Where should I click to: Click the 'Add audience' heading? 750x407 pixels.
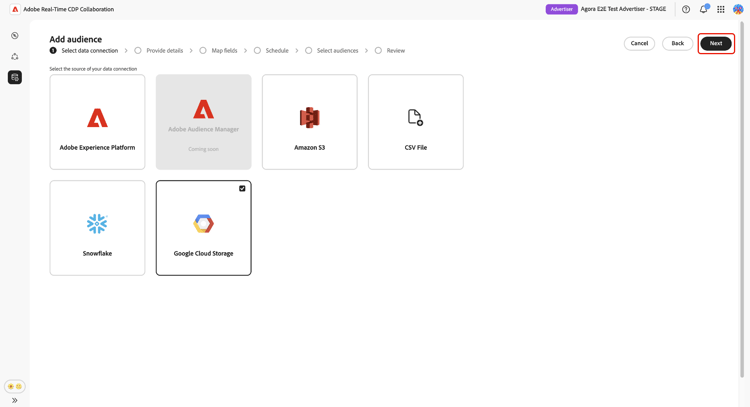[x=76, y=39]
